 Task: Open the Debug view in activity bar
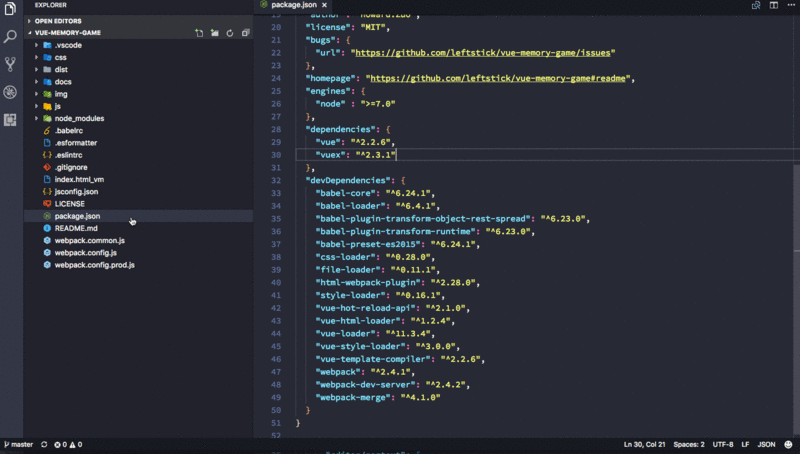(x=10, y=92)
